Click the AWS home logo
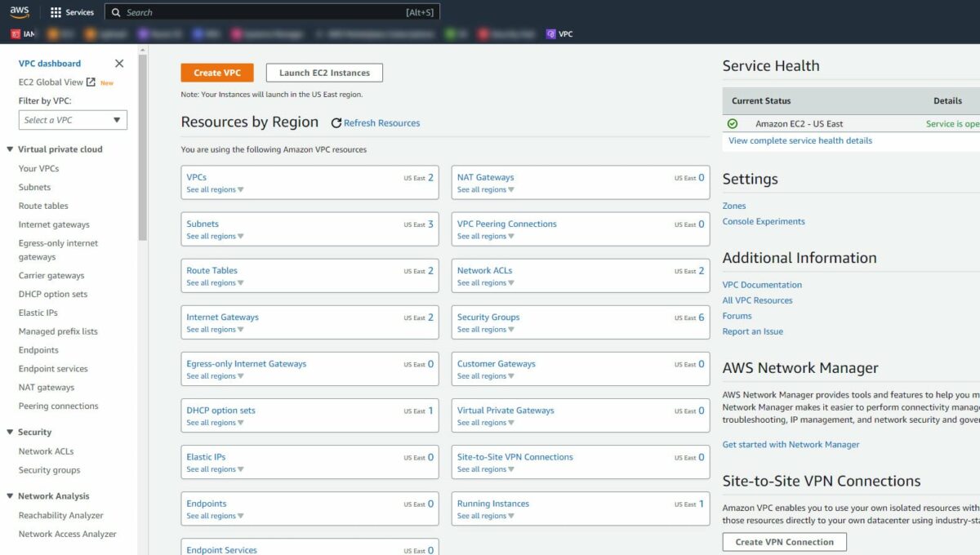The height and width of the screenshot is (555, 980). tap(19, 11)
